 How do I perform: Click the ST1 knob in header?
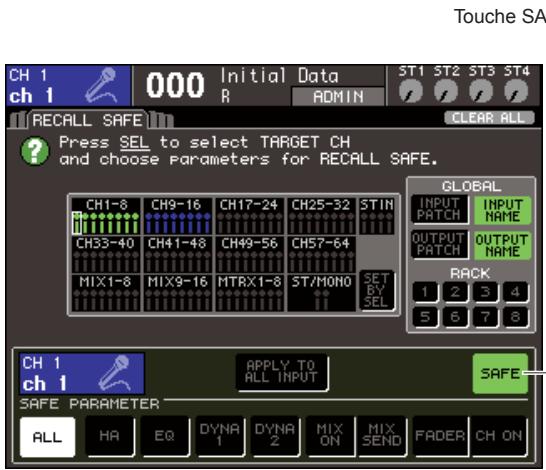click(x=411, y=92)
